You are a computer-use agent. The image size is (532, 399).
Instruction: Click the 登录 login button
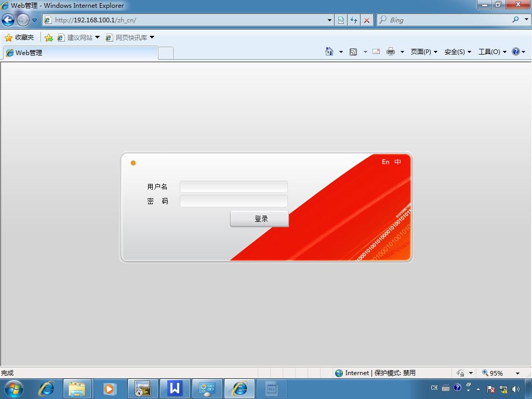260,219
